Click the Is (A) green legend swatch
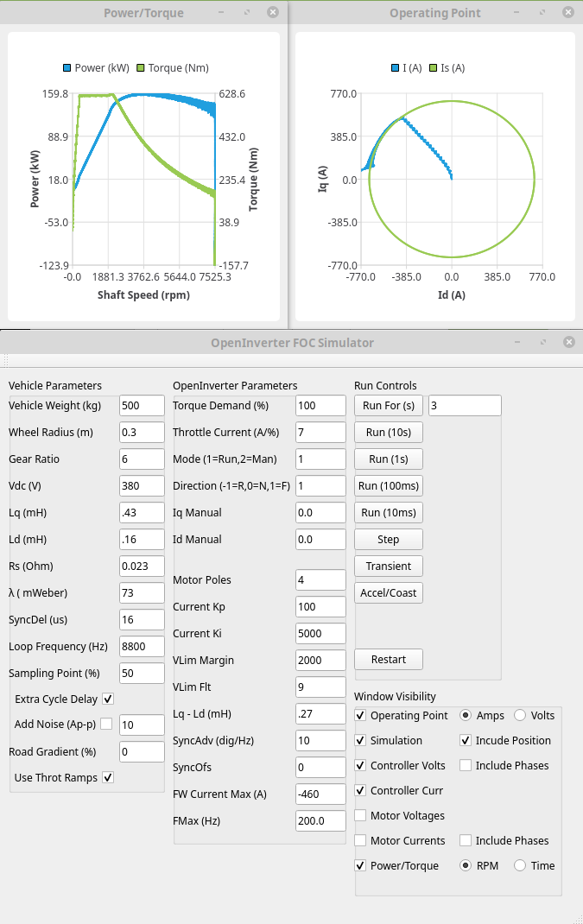Viewport: 583px width, 924px height. click(434, 68)
